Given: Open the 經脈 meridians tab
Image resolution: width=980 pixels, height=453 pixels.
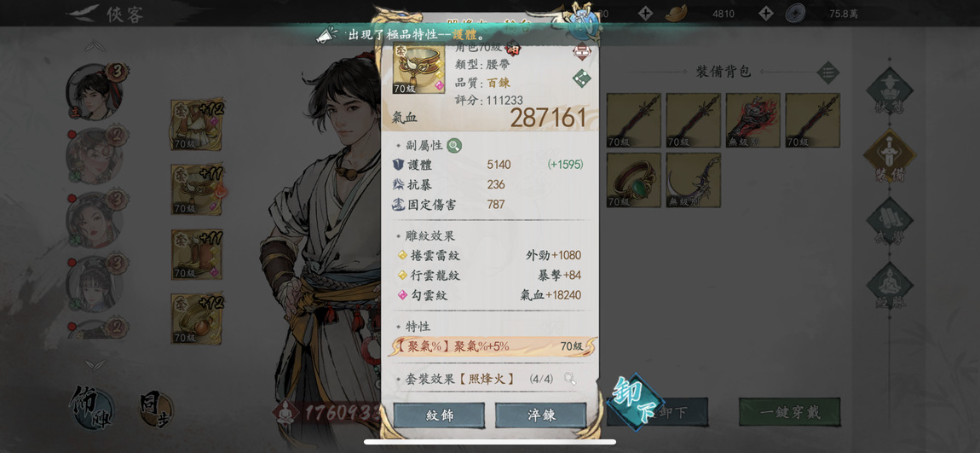Looking at the screenshot, I should tap(890, 287).
